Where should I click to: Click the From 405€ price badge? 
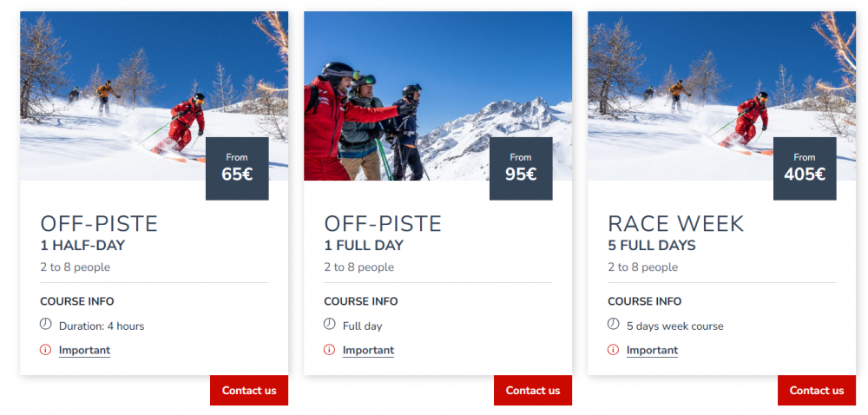coord(805,168)
